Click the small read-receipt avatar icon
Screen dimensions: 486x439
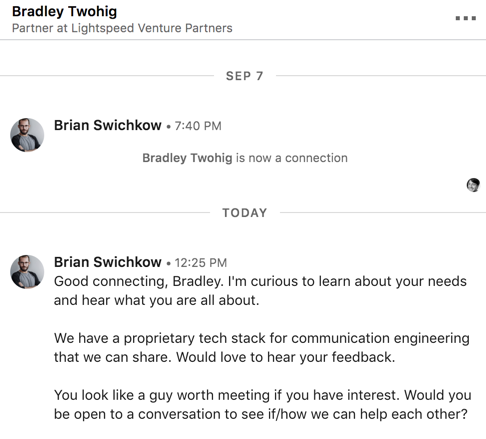pyautogui.click(x=473, y=185)
